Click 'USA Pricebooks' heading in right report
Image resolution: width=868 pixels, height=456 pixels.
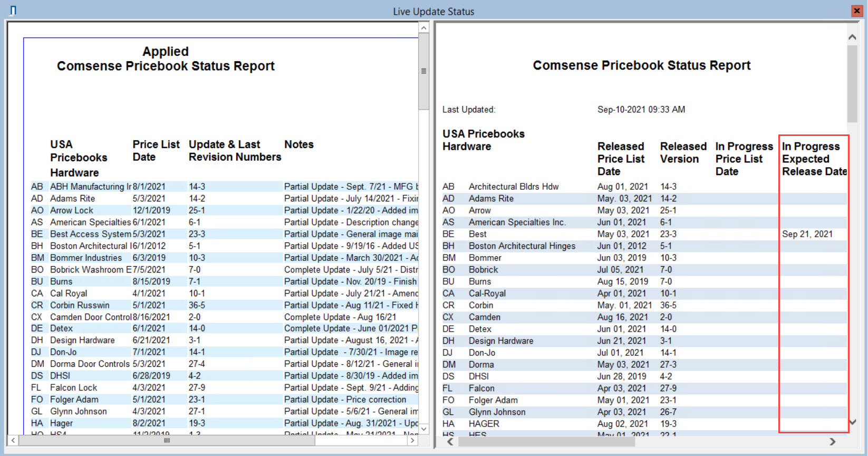[x=484, y=134]
